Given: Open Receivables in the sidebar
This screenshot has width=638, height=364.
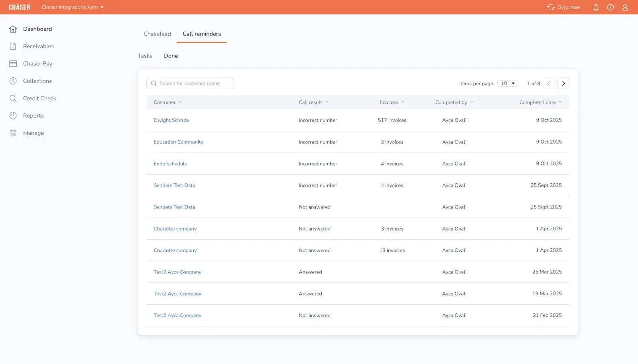Looking at the screenshot, I should pos(38,46).
